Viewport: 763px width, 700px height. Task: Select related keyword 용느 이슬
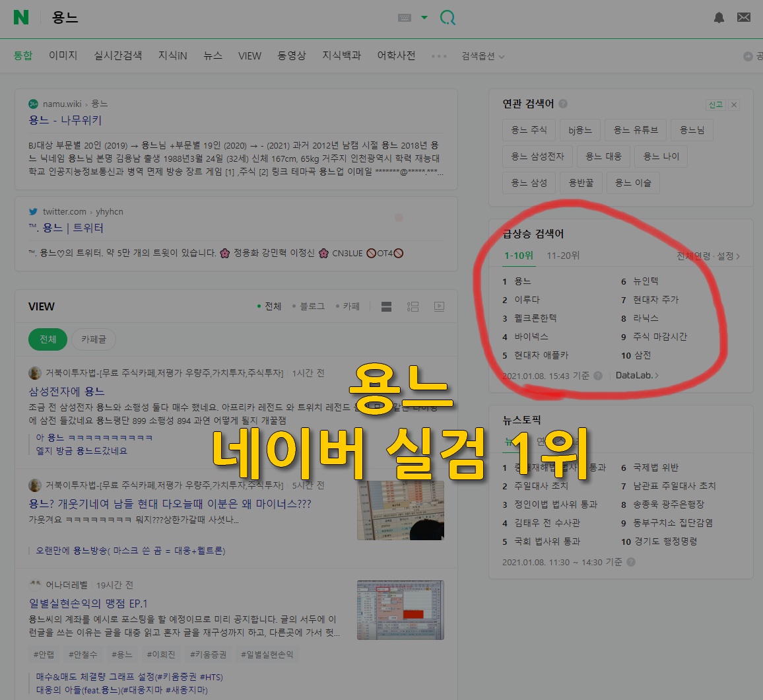(633, 183)
